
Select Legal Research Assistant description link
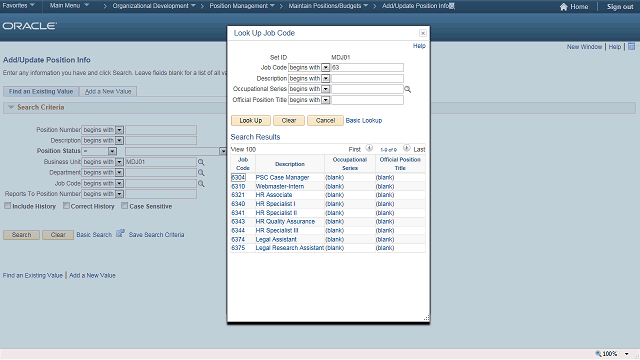click(x=290, y=248)
